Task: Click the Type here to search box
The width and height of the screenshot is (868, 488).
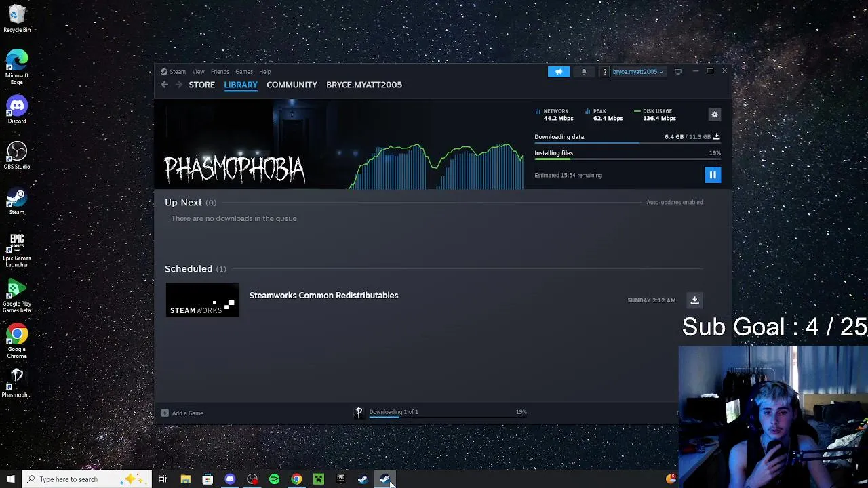Action: pyautogui.click(x=87, y=479)
